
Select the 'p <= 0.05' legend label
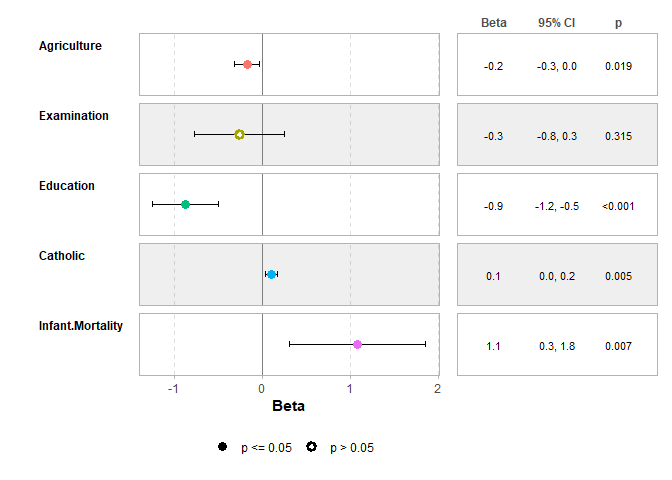pos(266,448)
